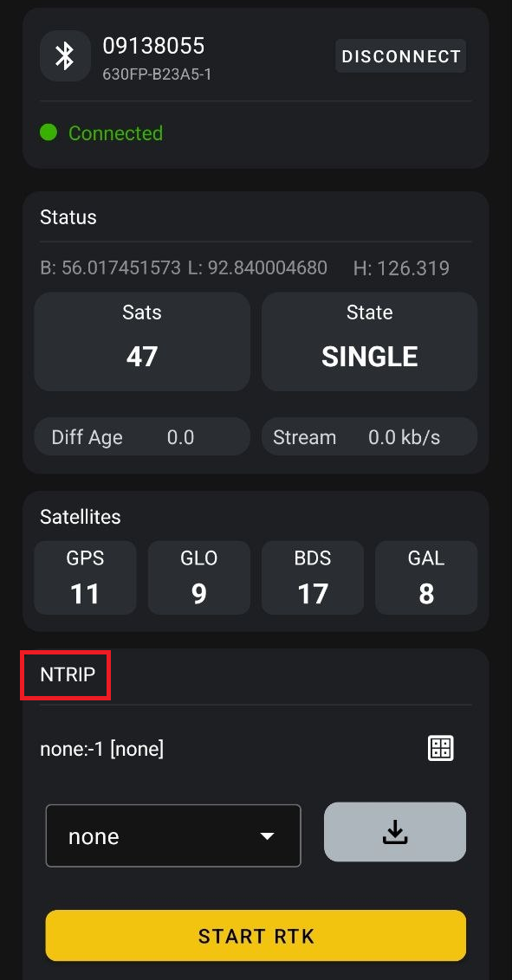Open the NTRIP grid settings icon
Viewport: 512px width, 980px height.
[x=441, y=747]
